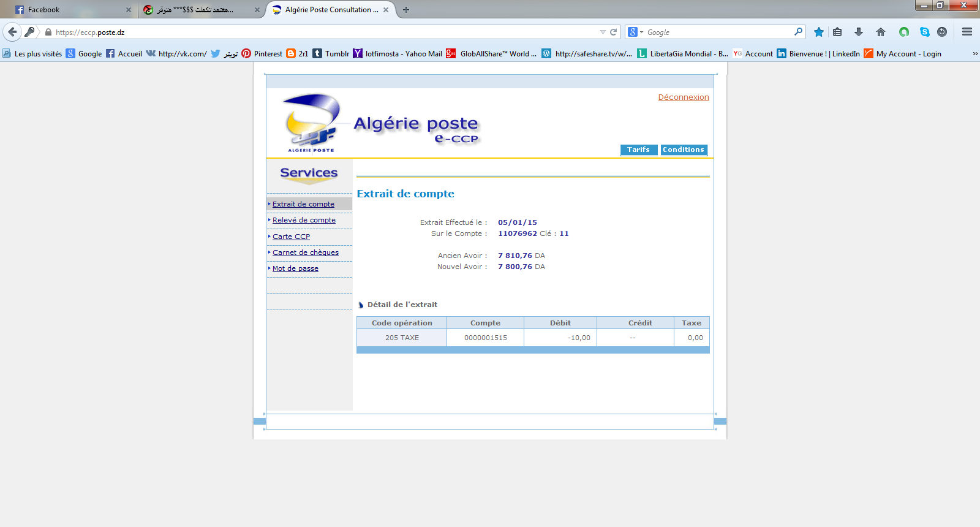Open the Carnet de chèques link
The height and width of the screenshot is (527, 980).
pyautogui.click(x=305, y=252)
